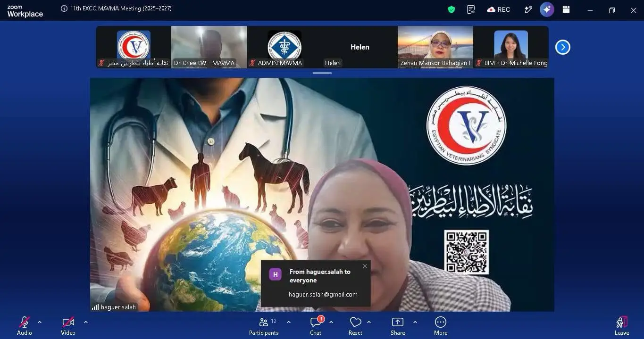Expand video options caret next to Video
The width and height of the screenshot is (644, 339).
[86, 322]
